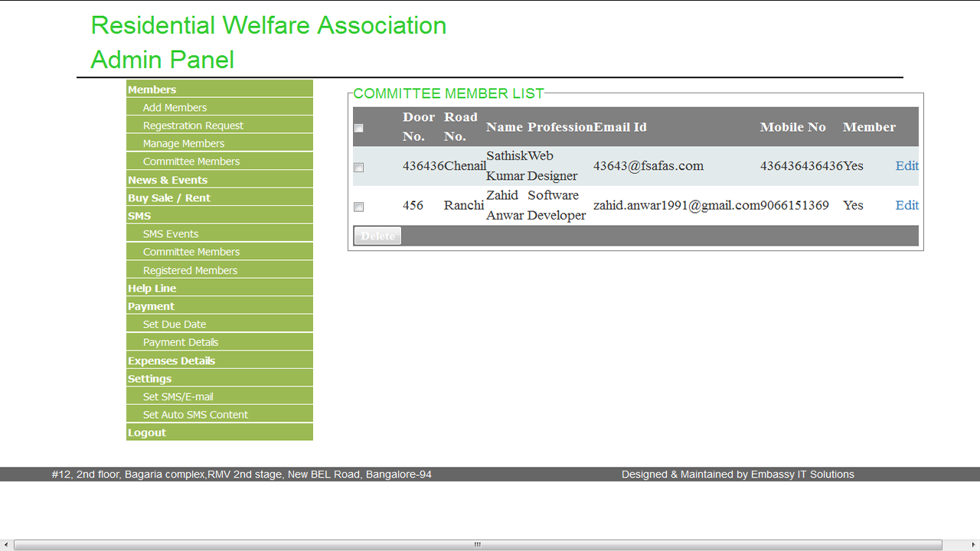Open Help Line section
This screenshot has height=551, width=980.
click(220, 288)
